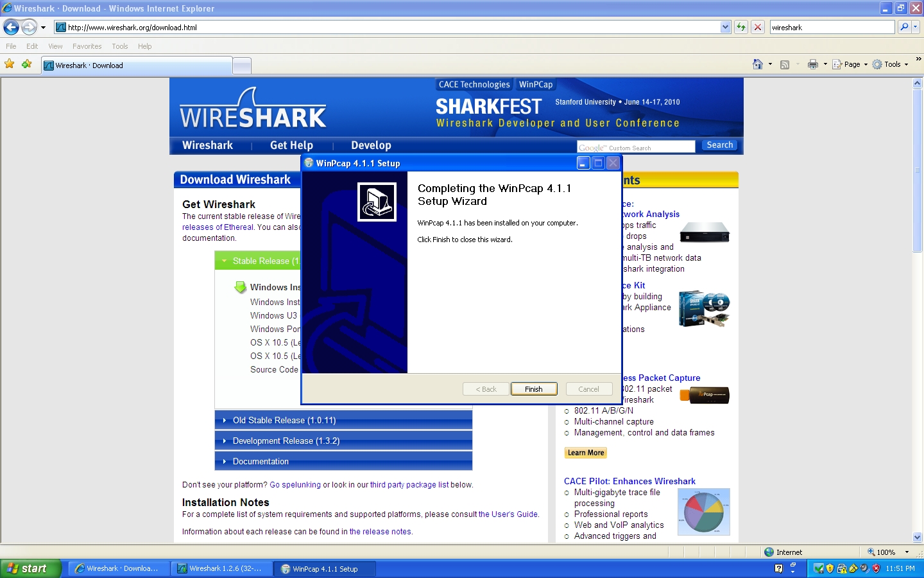924x578 pixels.
Task: Select the 'Wireshark · Download' browser tab
Action: [137, 66]
